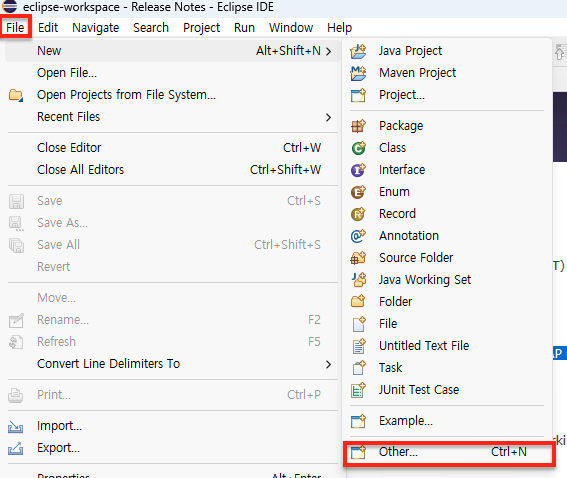Choose the Interface icon
The height and width of the screenshot is (478, 567).
coord(358,170)
